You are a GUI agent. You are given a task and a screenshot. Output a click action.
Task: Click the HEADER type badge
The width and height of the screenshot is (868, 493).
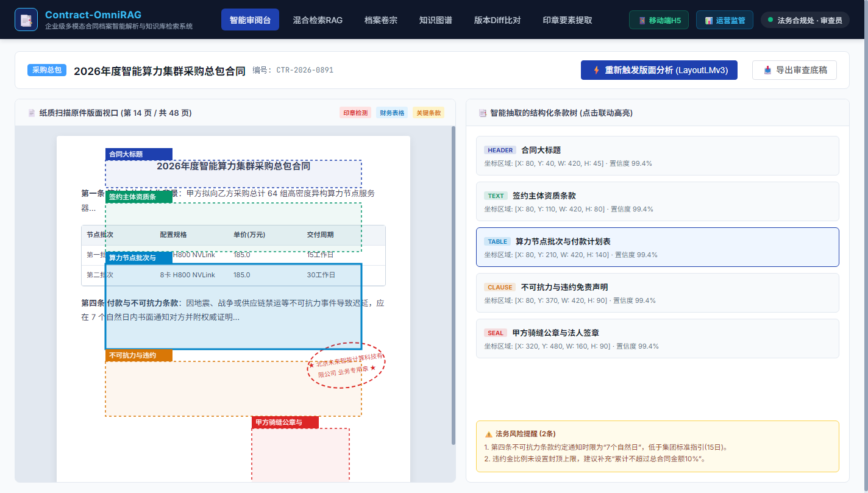(x=500, y=150)
